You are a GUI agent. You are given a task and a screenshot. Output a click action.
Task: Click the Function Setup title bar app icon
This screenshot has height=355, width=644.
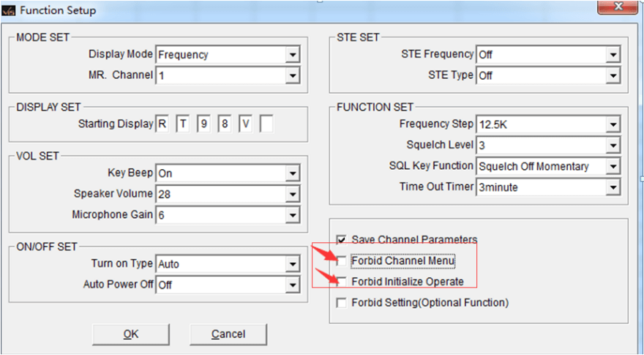[x=8, y=10]
